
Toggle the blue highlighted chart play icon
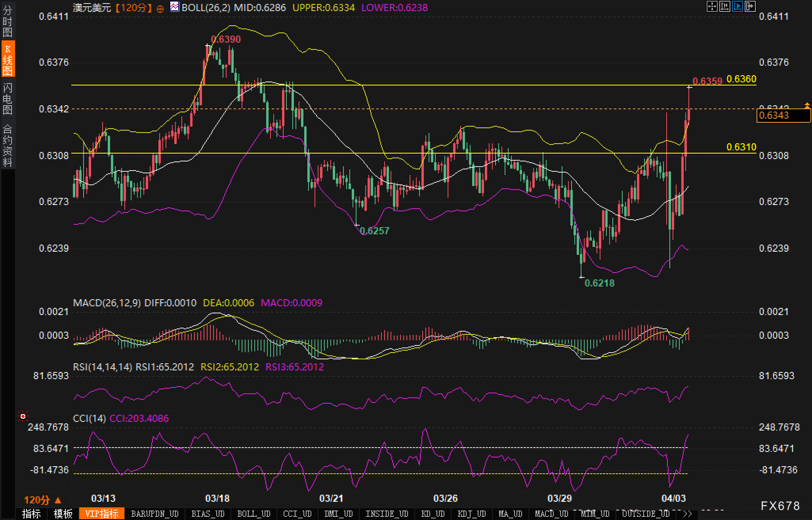click(x=737, y=6)
